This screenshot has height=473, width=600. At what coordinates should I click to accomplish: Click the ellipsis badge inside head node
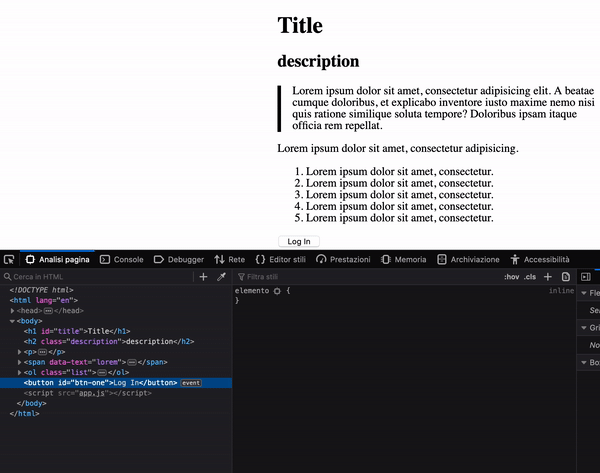pos(48,311)
